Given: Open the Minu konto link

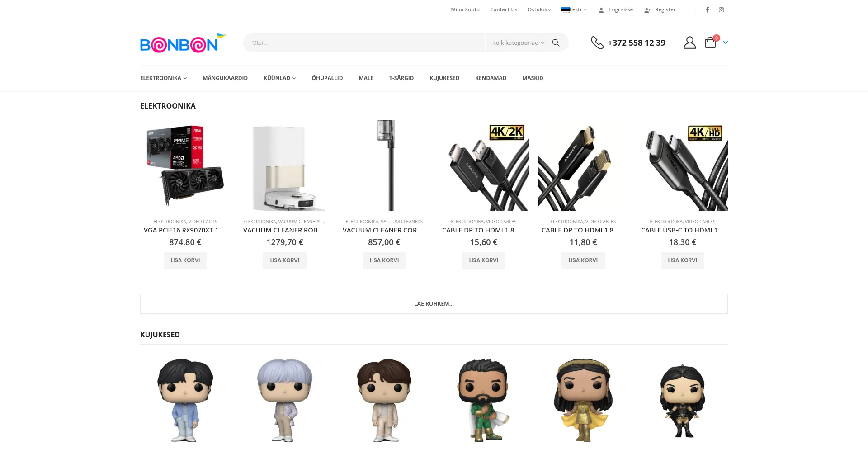Looking at the screenshot, I should click(x=465, y=9).
